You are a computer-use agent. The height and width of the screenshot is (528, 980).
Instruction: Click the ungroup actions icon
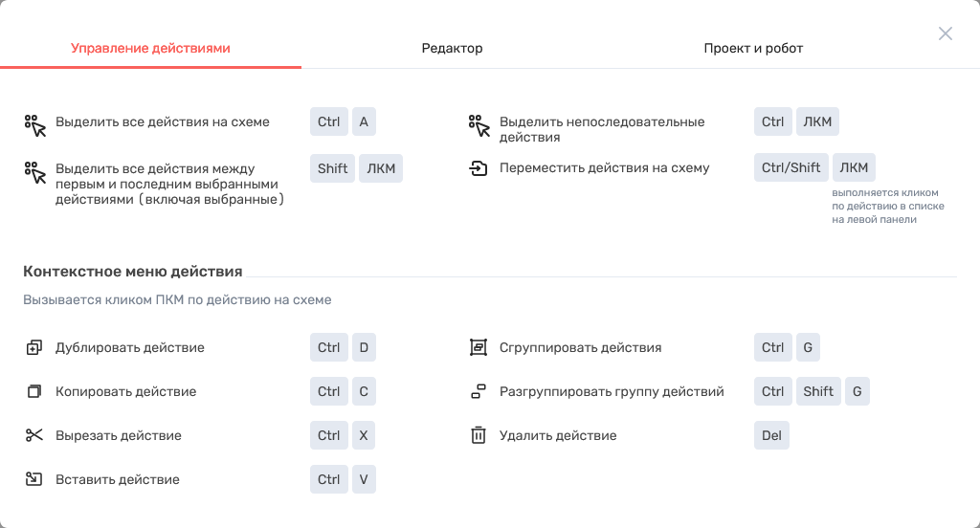pyautogui.click(x=479, y=392)
